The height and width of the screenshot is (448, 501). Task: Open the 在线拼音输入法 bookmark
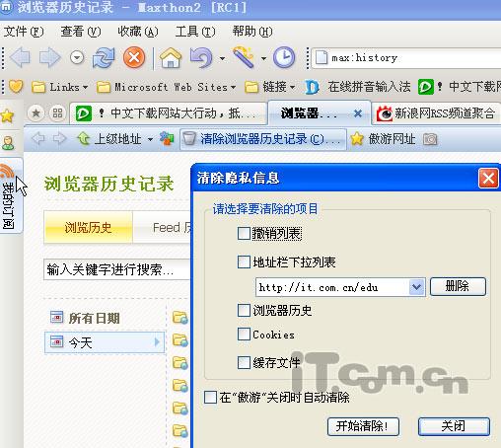point(358,87)
